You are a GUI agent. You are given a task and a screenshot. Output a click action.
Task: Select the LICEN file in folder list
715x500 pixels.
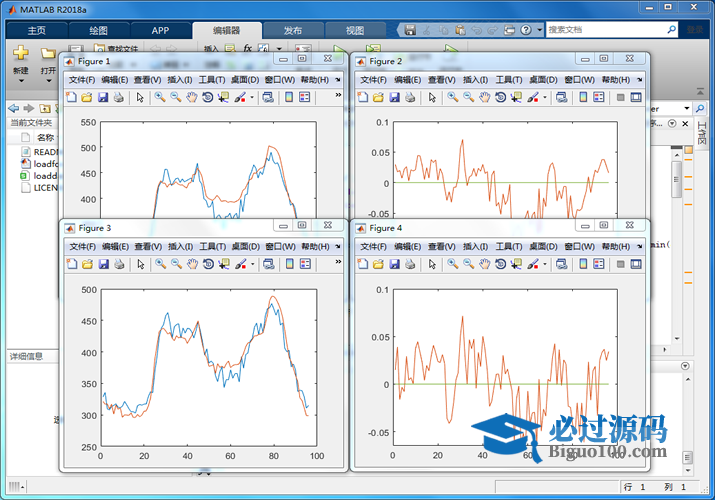point(40,187)
